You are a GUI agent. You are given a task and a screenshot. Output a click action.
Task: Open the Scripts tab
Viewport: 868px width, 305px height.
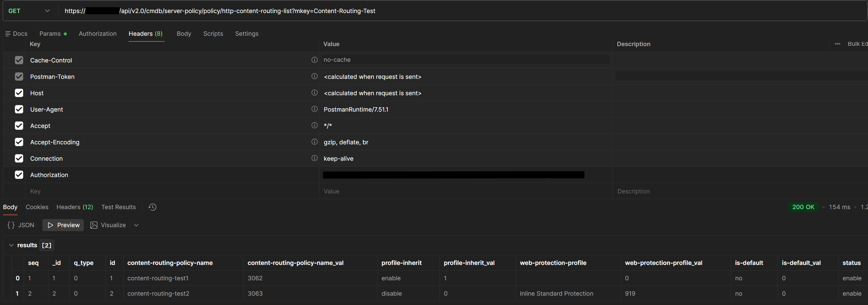point(213,34)
